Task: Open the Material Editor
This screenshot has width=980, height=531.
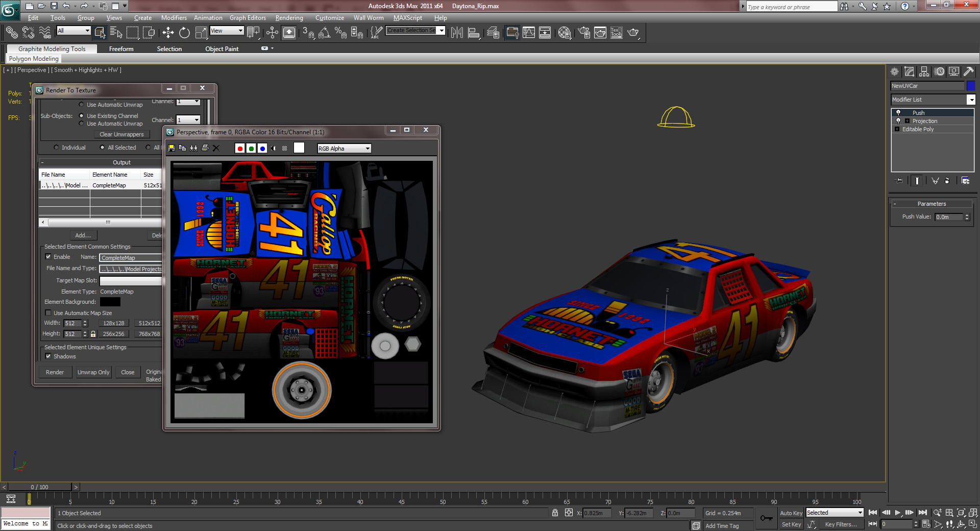Action: click(x=564, y=33)
